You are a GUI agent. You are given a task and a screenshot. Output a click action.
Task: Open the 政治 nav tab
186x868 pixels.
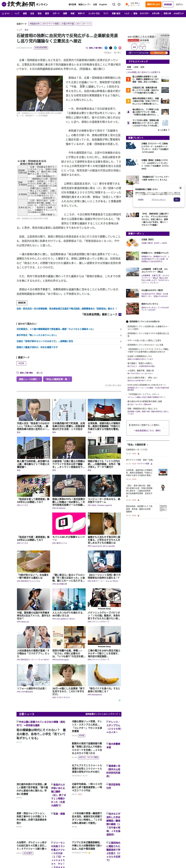click(x=40, y=13)
